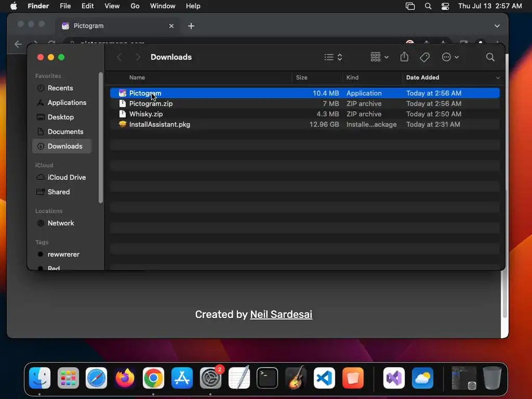Open the More actions ellipsis dropdown
The width and height of the screenshot is (532, 399).
click(x=450, y=57)
